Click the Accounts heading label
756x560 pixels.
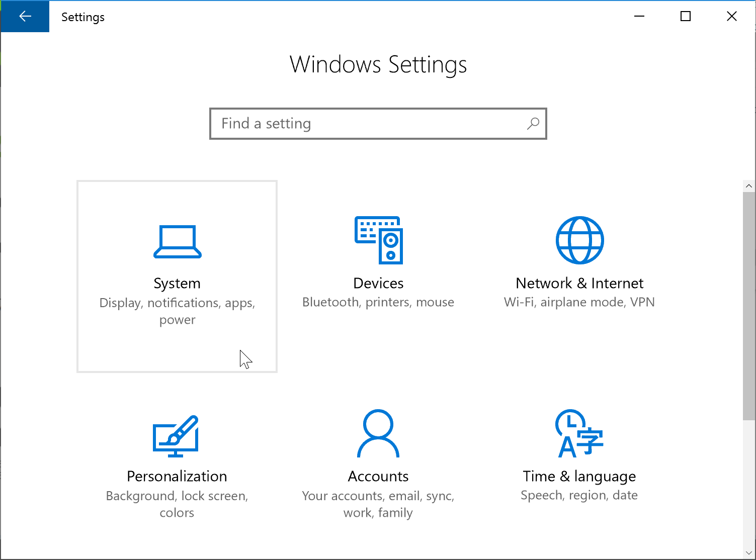(x=378, y=476)
